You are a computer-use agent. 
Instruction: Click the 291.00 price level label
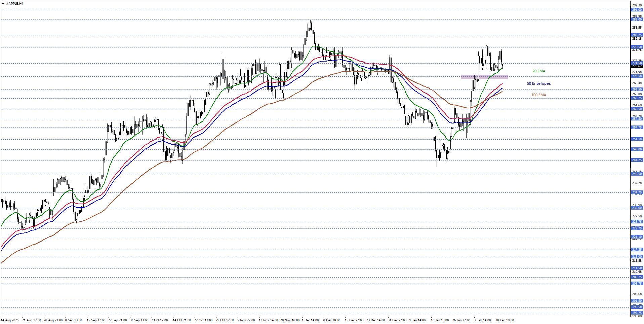[637, 10]
